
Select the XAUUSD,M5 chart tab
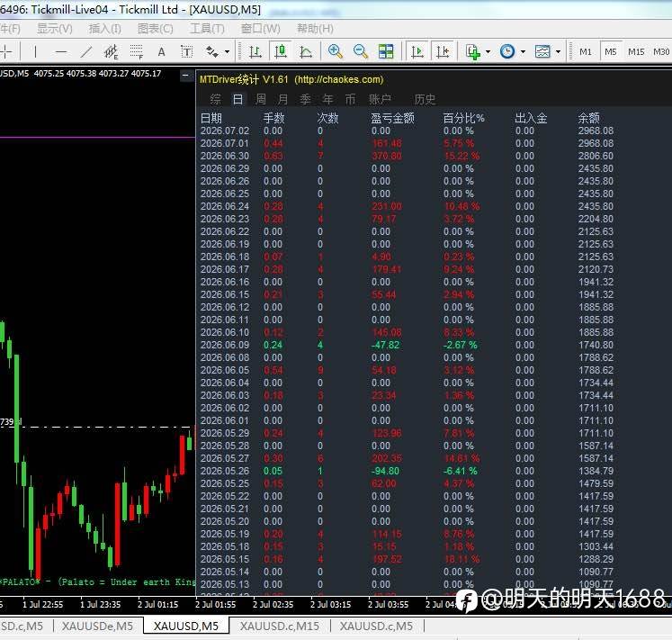click(x=186, y=626)
